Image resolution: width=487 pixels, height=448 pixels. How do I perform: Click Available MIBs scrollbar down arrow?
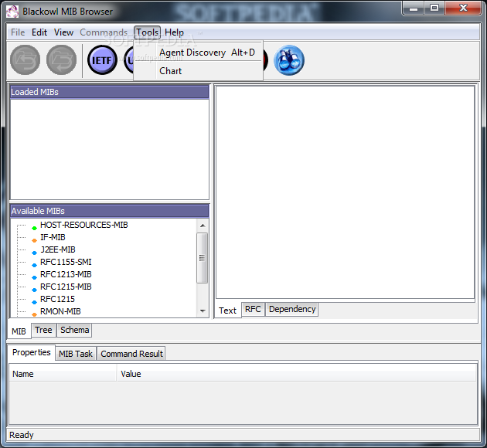pyautogui.click(x=203, y=311)
